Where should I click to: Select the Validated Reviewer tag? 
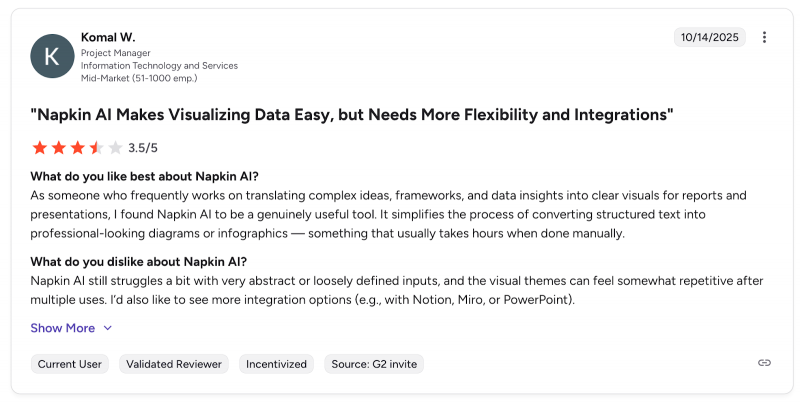174,364
